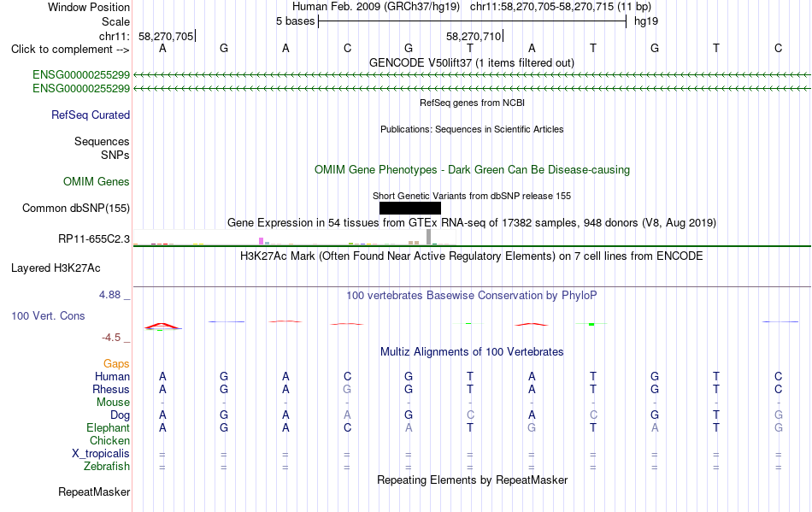Click the last C in the Human alignment row
The width and height of the screenshot is (812, 512).
click(x=778, y=376)
